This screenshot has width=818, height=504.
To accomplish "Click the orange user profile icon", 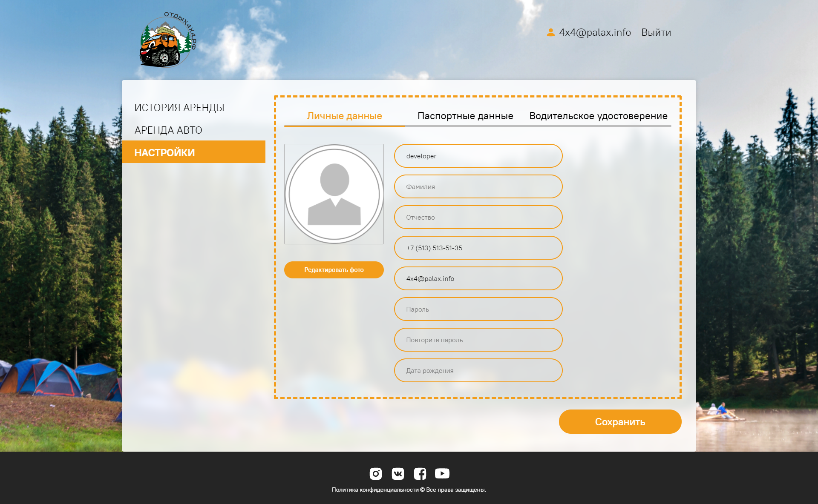I will point(550,32).
